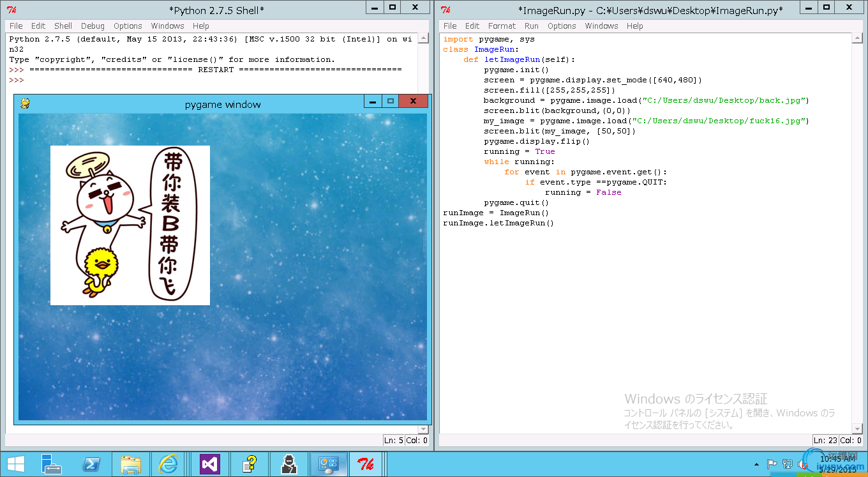
Task: Show hidden tray icons arrow
Action: pyautogui.click(x=757, y=464)
